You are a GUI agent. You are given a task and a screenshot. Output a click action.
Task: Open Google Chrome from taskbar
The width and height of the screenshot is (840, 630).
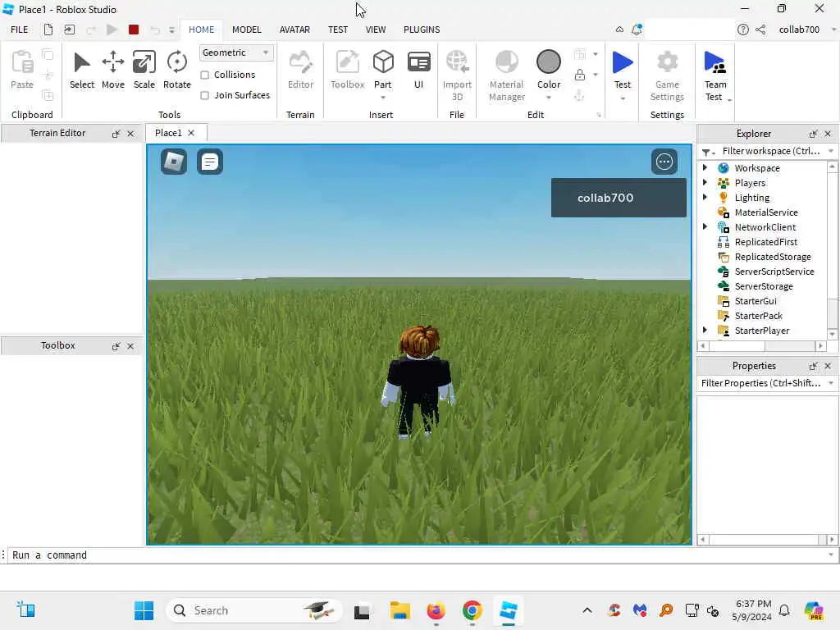[472, 610]
